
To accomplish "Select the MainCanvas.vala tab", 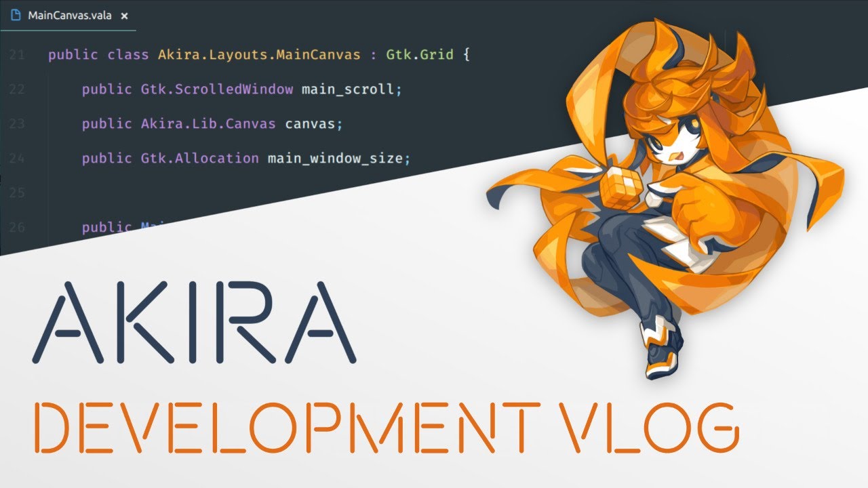I will 68,16.
